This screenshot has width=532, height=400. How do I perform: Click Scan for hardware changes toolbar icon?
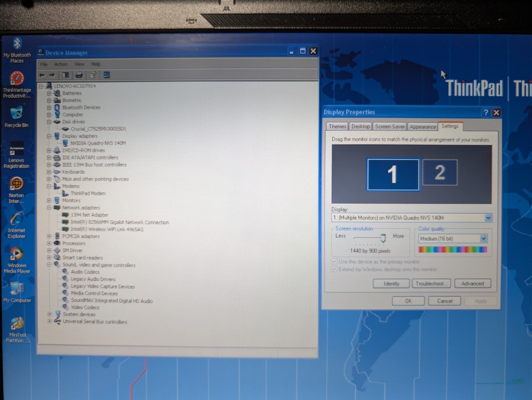(x=107, y=75)
